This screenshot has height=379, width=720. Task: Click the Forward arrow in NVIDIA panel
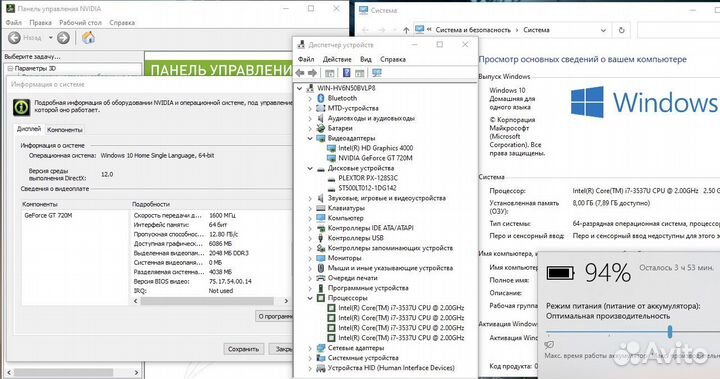click(x=63, y=38)
